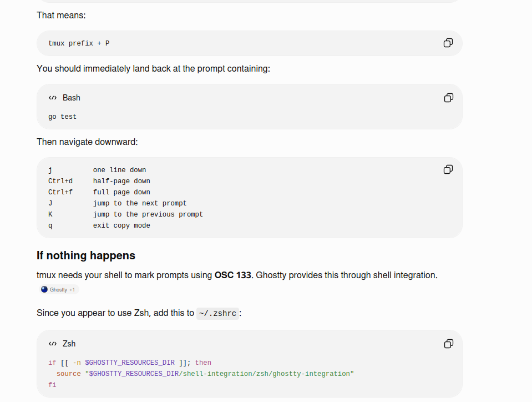
Task: Click the 'fi' line in Zsh snippet
Action: coord(52,385)
